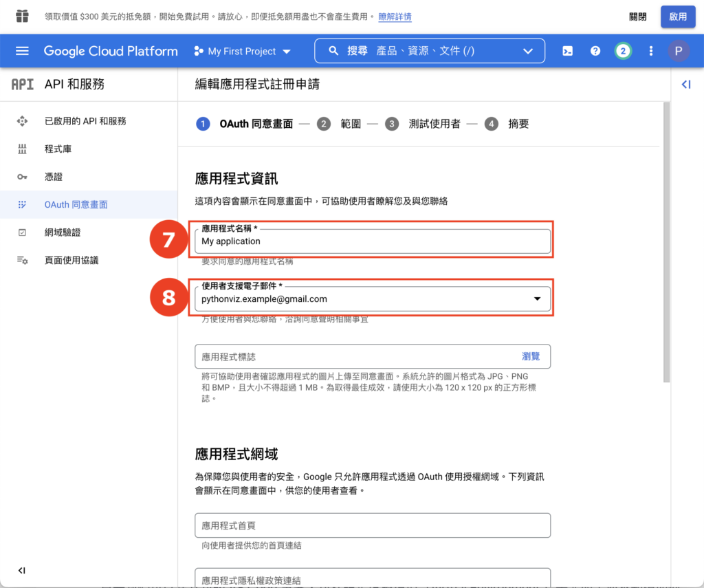704x588 pixels.
Task: Collapse the sidebar with bottom-left arrow
Action: pyautogui.click(x=21, y=570)
